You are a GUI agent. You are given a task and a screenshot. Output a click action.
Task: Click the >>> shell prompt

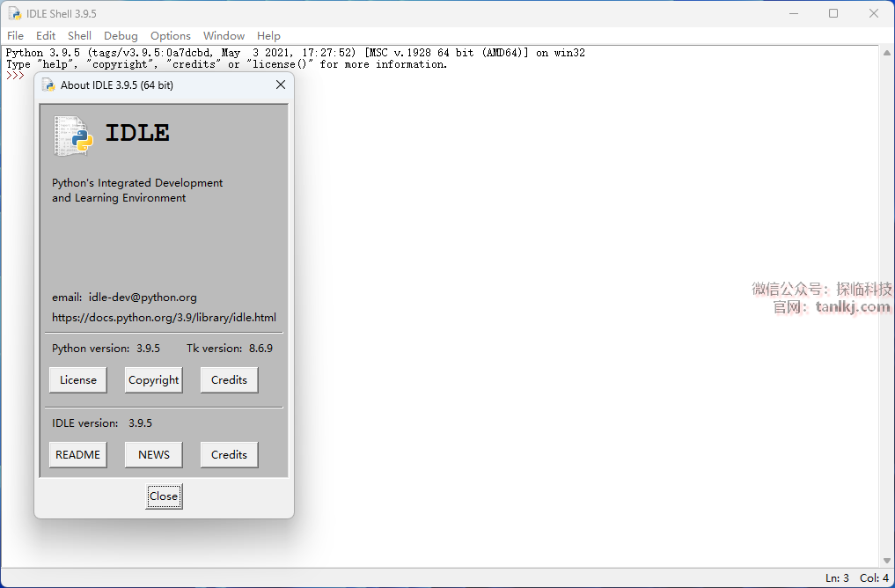click(x=16, y=76)
